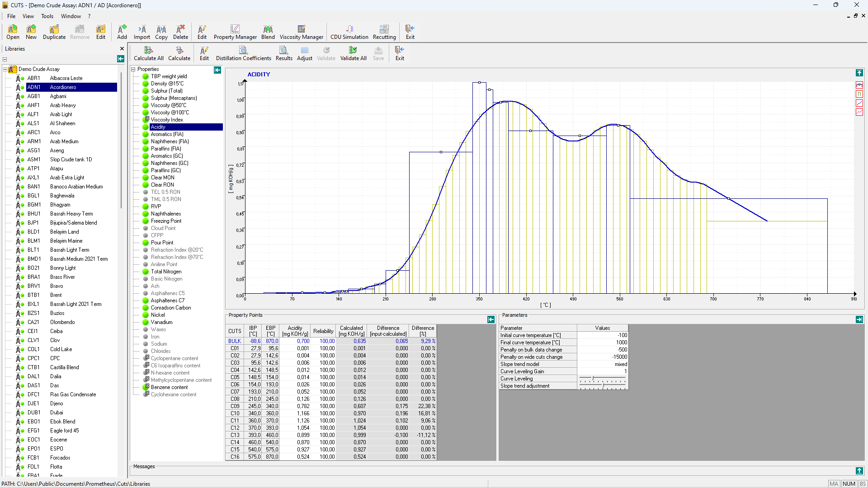Collapse the Property Points panel arrow
Screen dimensions: 868x488
[491, 319]
